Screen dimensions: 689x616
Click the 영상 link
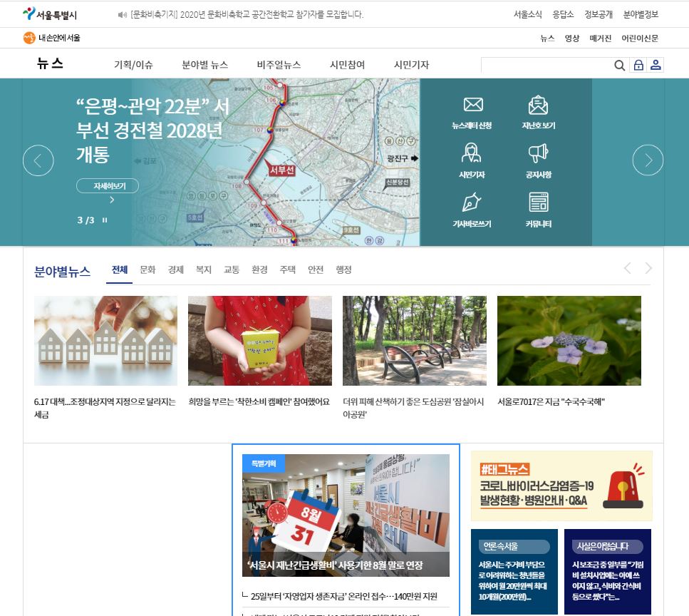(572, 38)
